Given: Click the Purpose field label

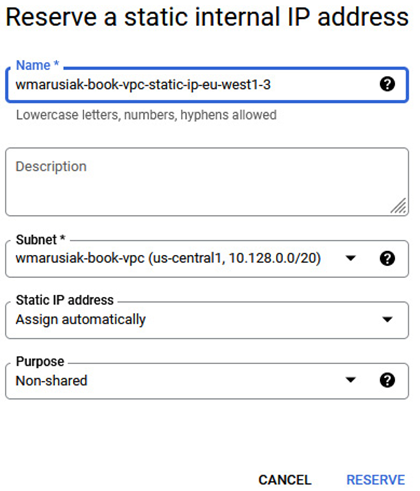Looking at the screenshot, I should [x=40, y=362].
